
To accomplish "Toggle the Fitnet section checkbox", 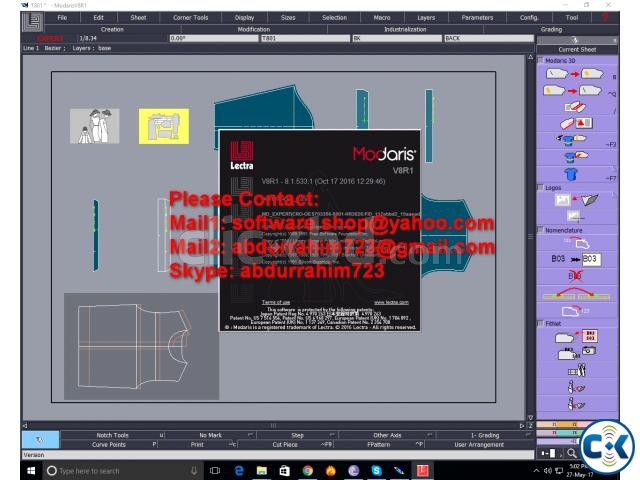I will tap(540, 323).
